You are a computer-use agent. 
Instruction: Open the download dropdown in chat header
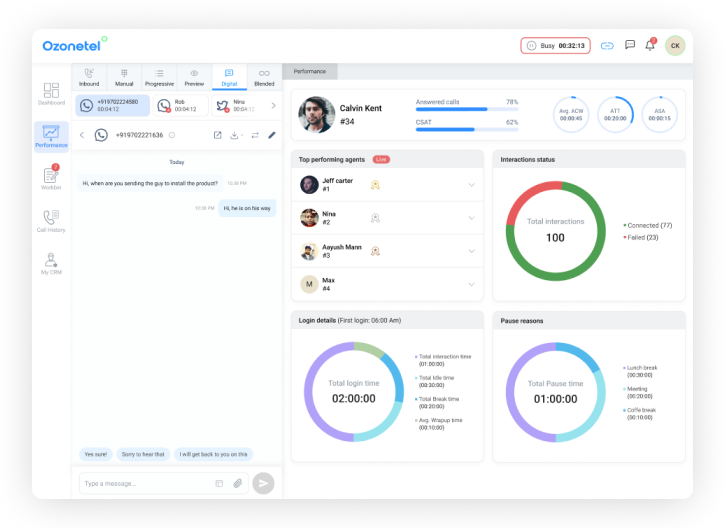pos(236,135)
